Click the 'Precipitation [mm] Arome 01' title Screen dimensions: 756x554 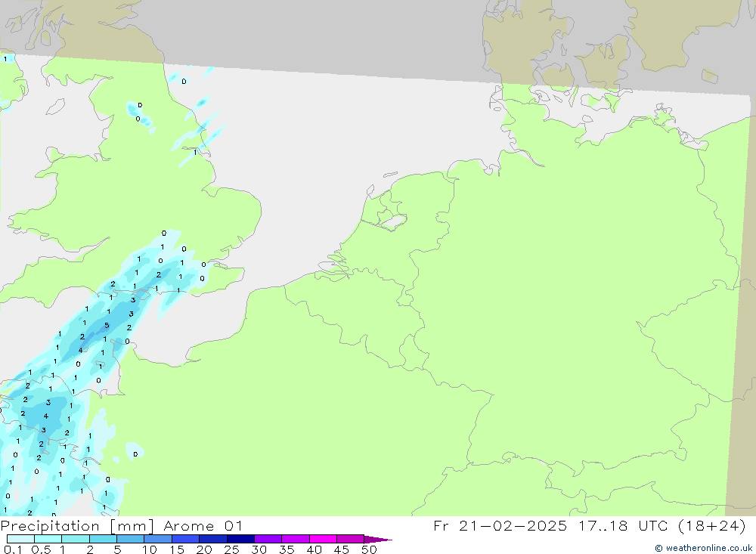click(122, 526)
